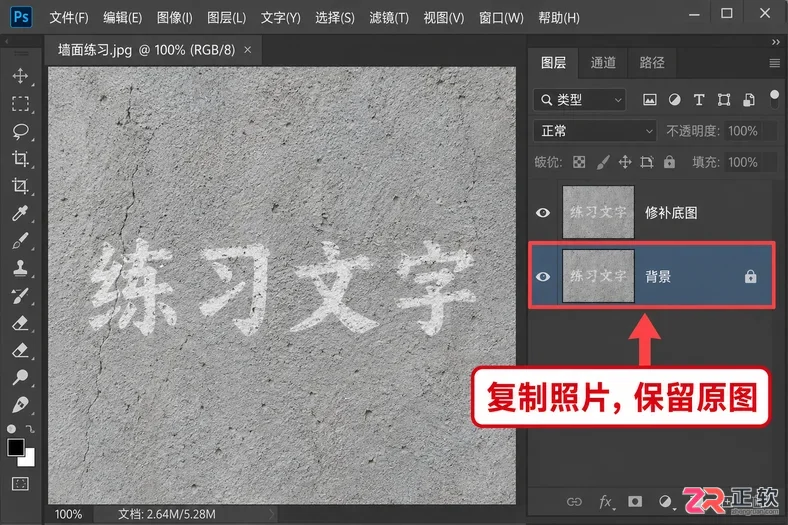Toggle lock transparent pixels
The width and height of the screenshot is (788, 525).
(579, 162)
